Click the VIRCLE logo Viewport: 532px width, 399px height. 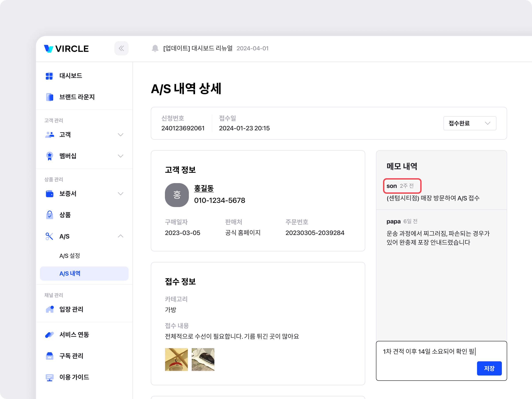(66, 49)
